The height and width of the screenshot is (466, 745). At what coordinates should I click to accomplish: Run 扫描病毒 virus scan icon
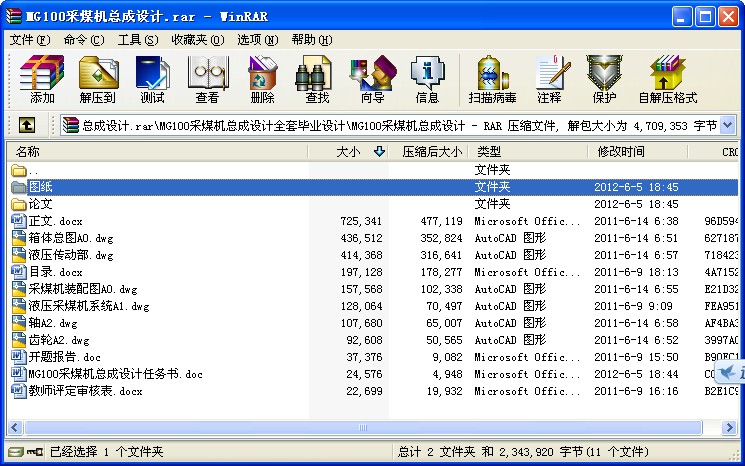[492, 79]
